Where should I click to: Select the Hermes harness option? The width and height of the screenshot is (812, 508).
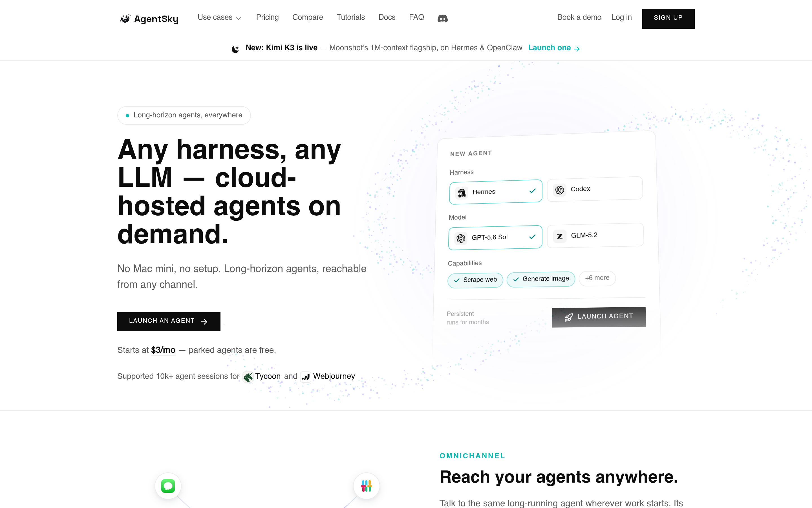(496, 192)
